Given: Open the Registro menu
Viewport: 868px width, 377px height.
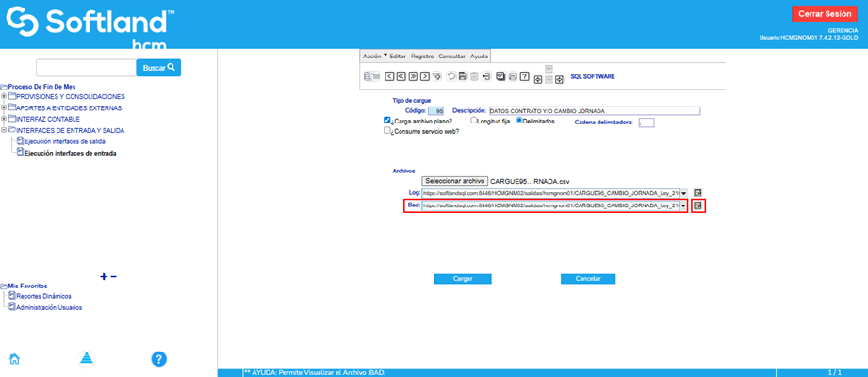Looking at the screenshot, I should tap(421, 56).
